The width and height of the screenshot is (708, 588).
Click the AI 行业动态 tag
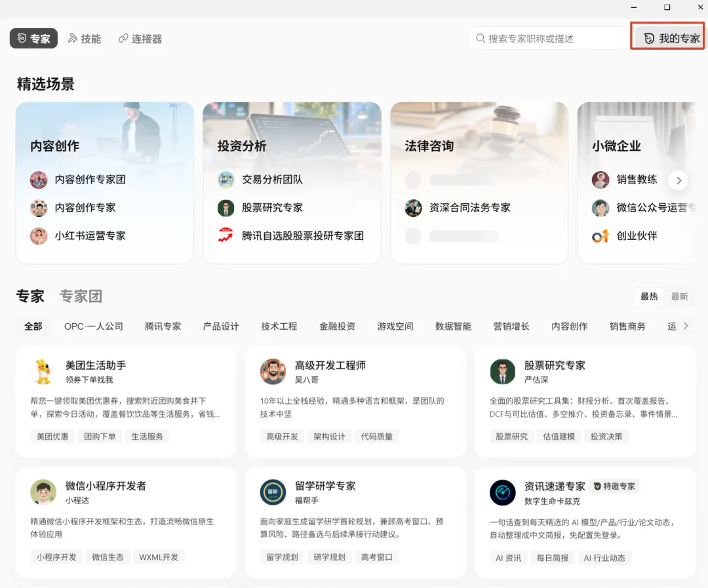pyautogui.click(x=604, y=559)
